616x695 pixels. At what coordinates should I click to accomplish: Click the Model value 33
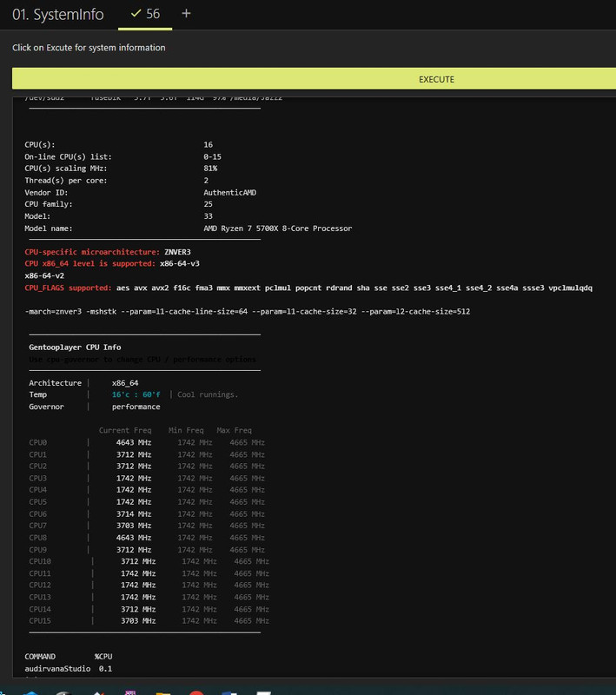[208, 215]
